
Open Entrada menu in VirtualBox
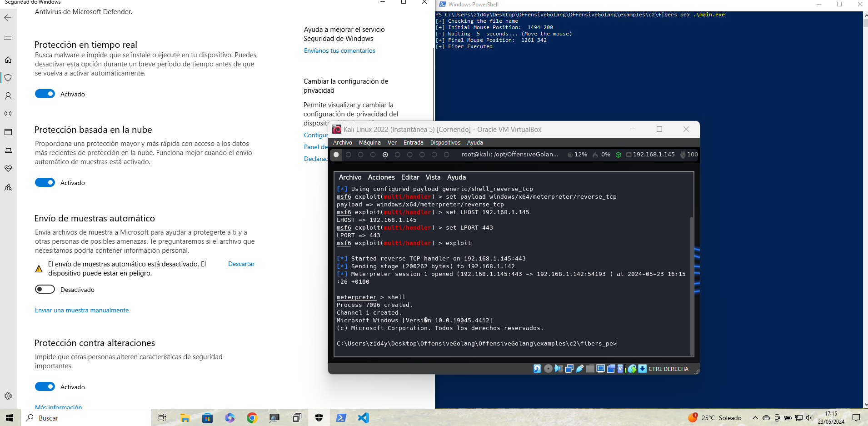414,143
